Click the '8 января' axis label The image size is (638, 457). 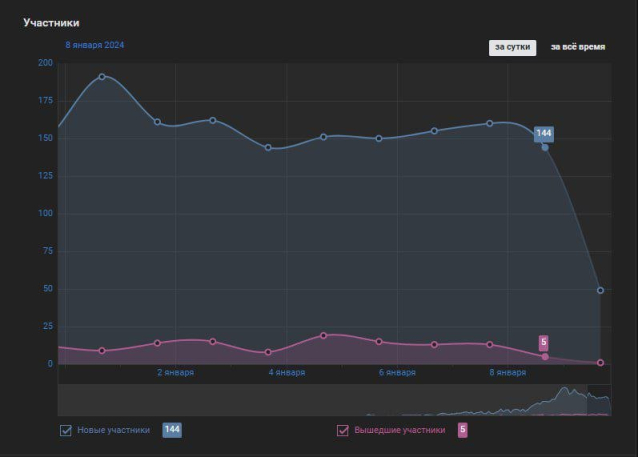(x=508, y=373)
